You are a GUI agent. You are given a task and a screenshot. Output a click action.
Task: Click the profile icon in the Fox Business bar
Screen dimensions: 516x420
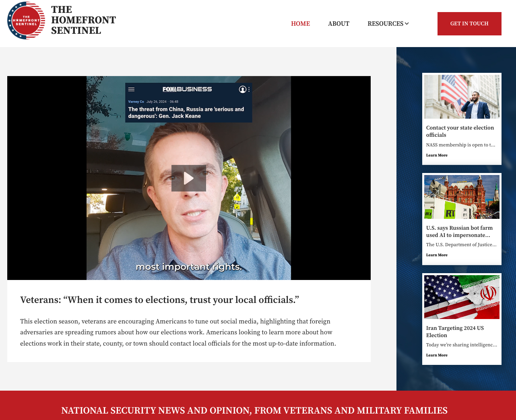coord(242,89)
